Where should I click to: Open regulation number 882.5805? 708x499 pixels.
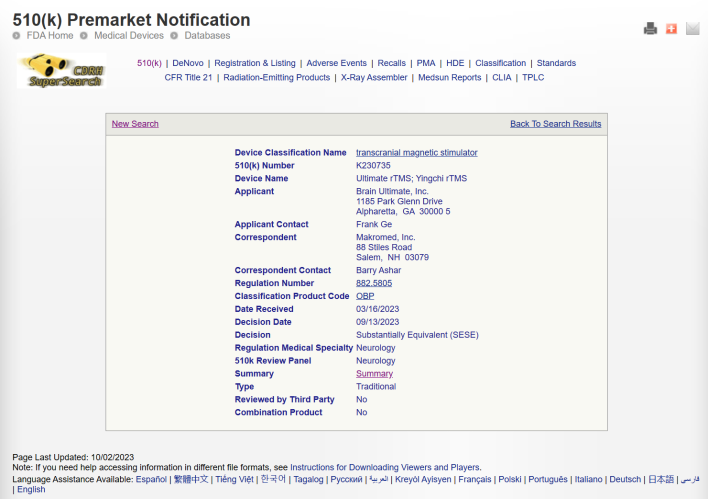[376, 283]
